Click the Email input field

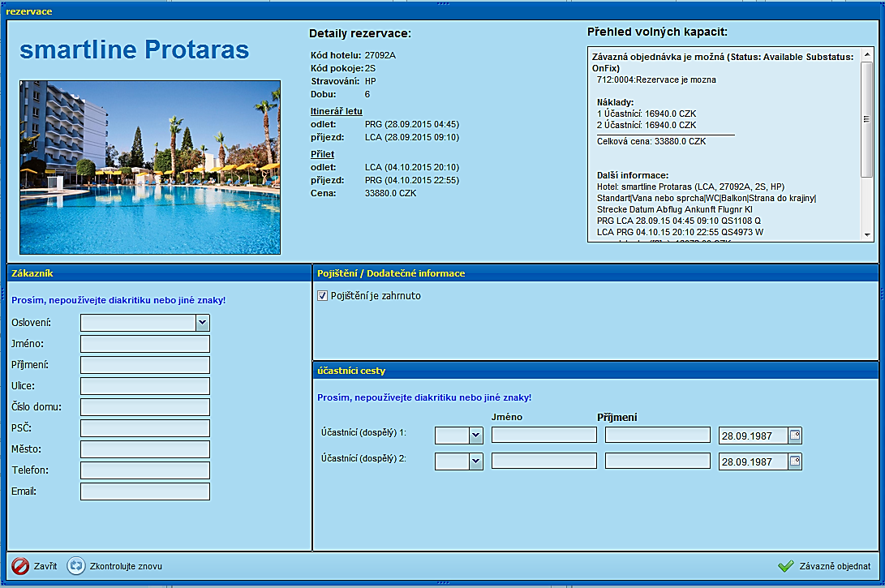145,491
